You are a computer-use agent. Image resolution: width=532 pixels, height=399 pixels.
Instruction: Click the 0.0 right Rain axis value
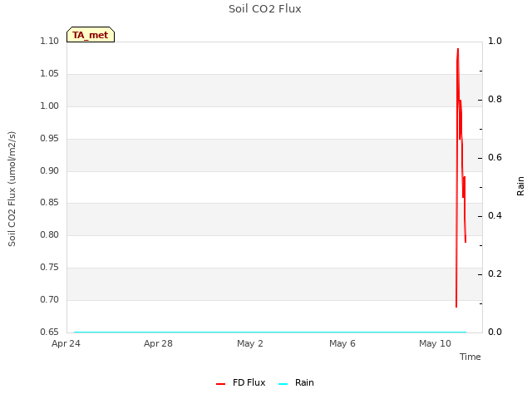[x=495, y=332]
